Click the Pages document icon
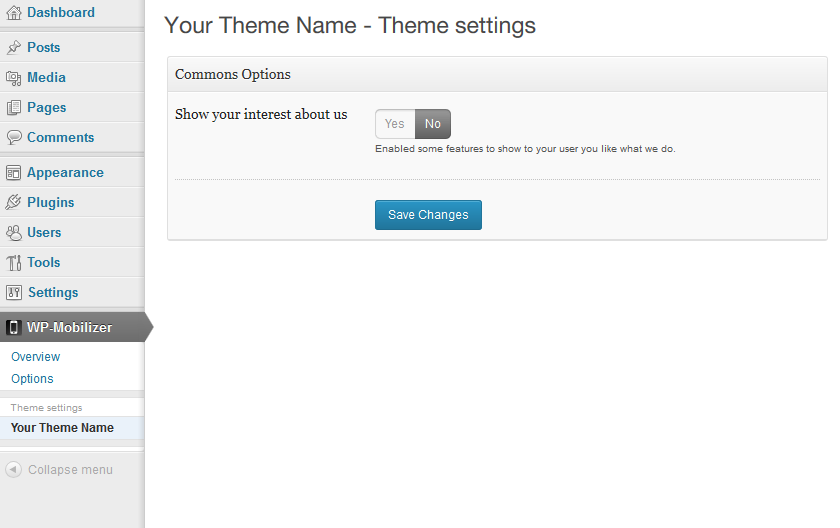This screenshot has height=528, width=840. [13, 107]
